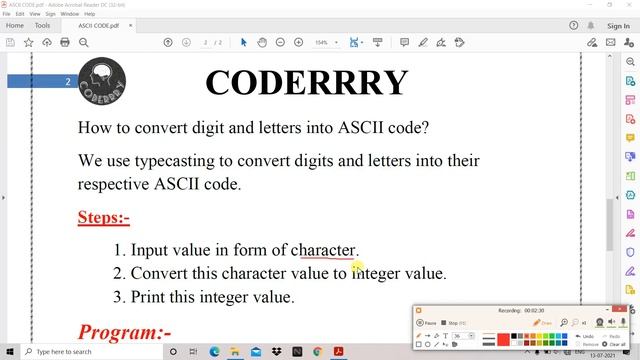This screenshot has width=640, height=360.
Task: Click the taskbar search box
Action: point(91,351)
